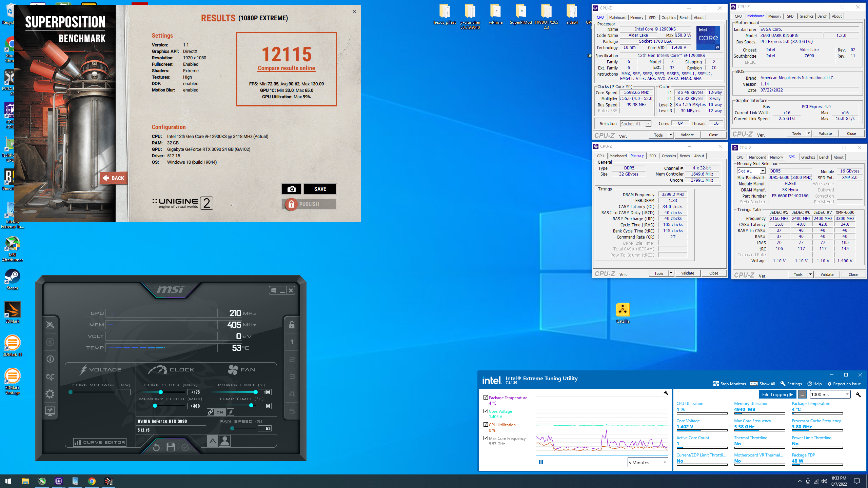Switch to Bench tab in CPU-Z CPU window
Screen dimensions: 868x488
point(684,18)
